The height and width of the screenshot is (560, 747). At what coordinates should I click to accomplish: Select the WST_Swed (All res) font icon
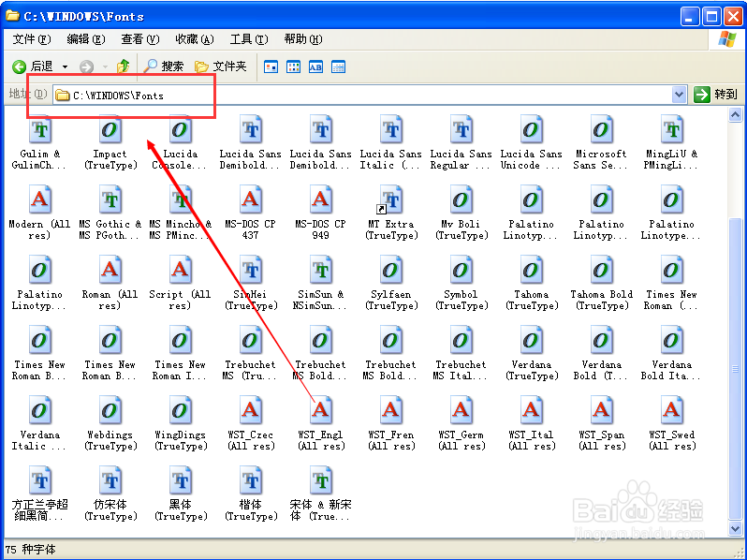tap(672, 410)
